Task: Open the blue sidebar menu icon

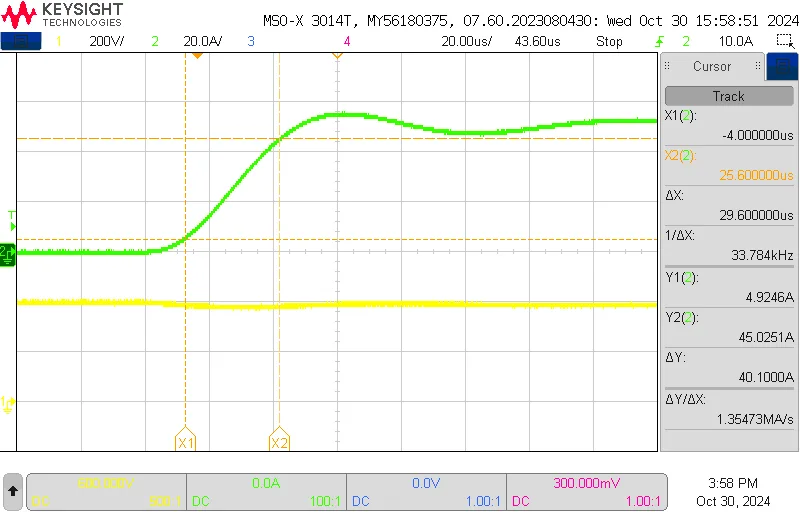Action: click(782, 67)
